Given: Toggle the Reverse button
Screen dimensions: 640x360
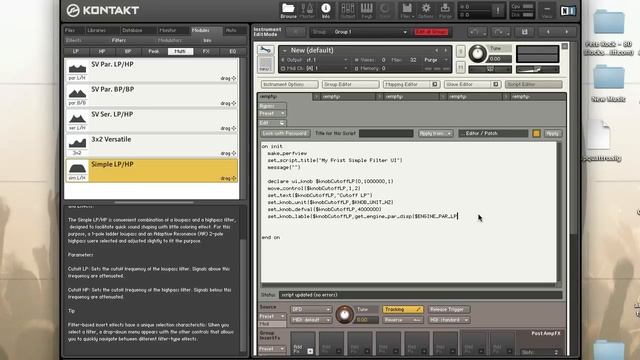Looking at the screenshot, I should (x=403, y=320).
